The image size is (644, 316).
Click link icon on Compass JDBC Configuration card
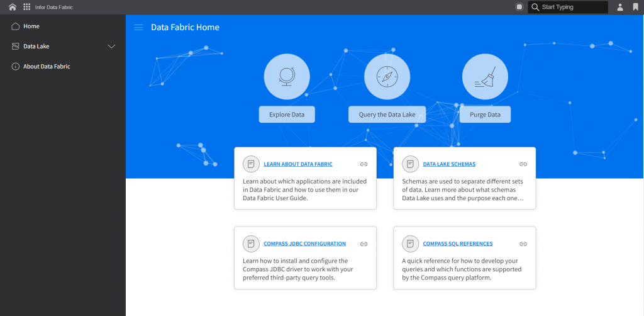click(x=364, y=244)
